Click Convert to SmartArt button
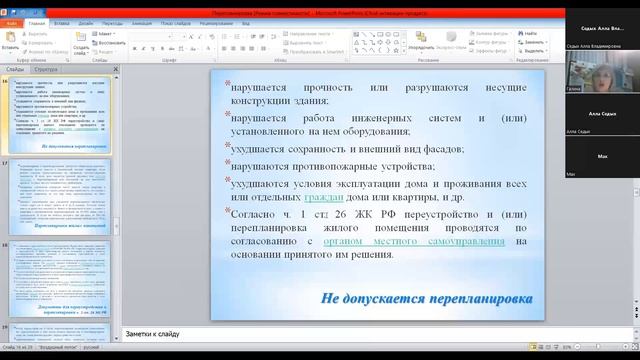The height and width of the screenshot is (360, 640). click(x=313, y=52)
